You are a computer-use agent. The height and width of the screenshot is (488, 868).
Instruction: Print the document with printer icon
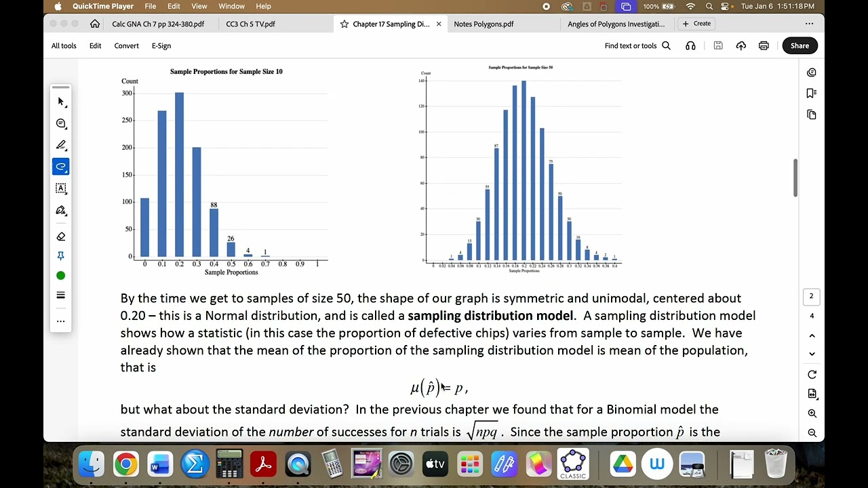[764, 45]
